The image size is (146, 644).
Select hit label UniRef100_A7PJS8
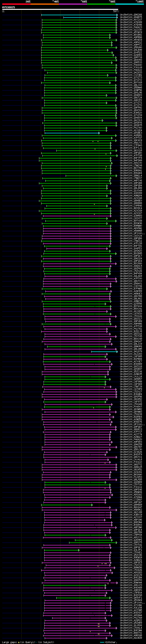tap(131, 244)
